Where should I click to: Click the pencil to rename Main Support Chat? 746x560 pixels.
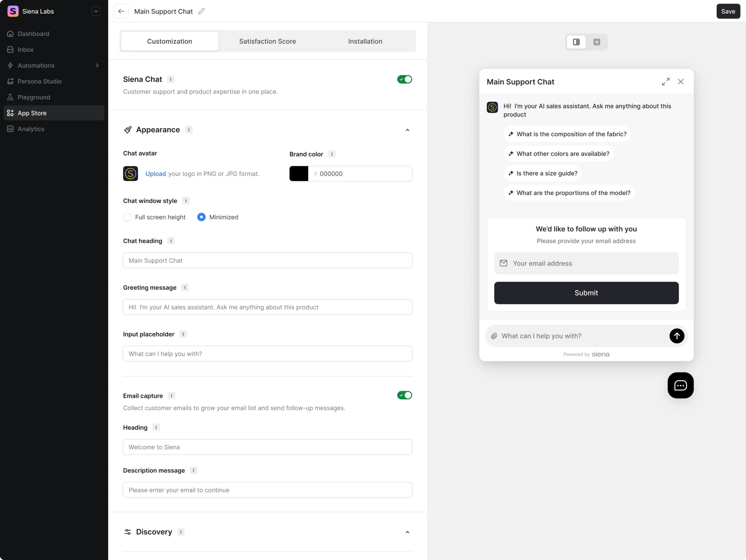(201, 11)
